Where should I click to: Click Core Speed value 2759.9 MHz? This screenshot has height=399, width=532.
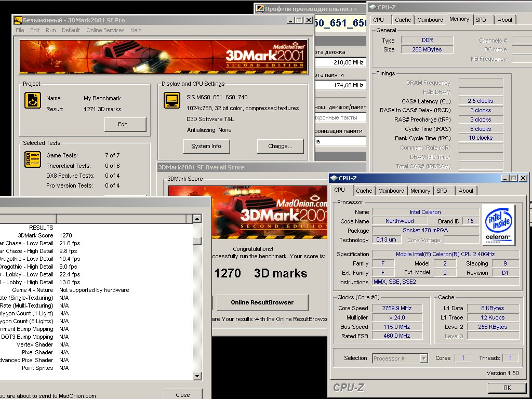click(x=397, y=308)
